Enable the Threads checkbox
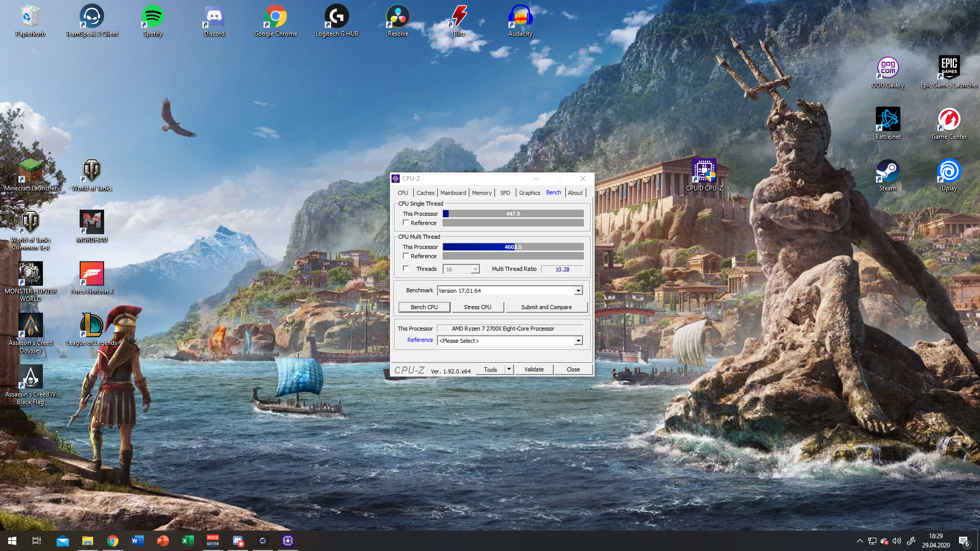Screen dimensions: 980x551 (406, 268)
